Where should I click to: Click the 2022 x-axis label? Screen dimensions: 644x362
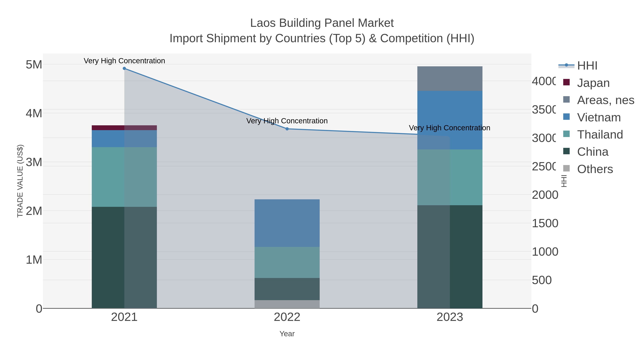(287, 317)
